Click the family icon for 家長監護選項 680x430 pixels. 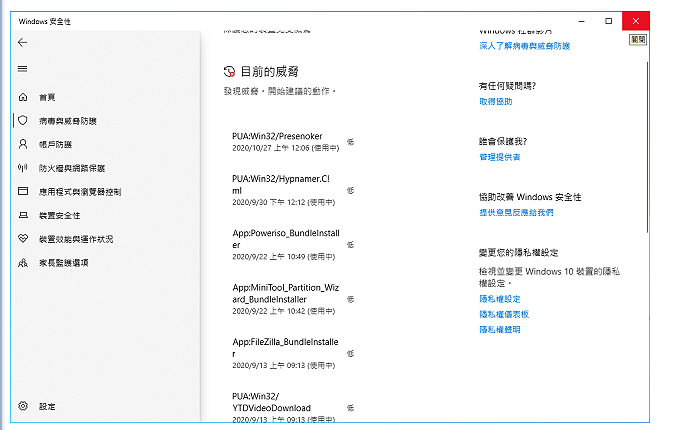tap(23, 262)
